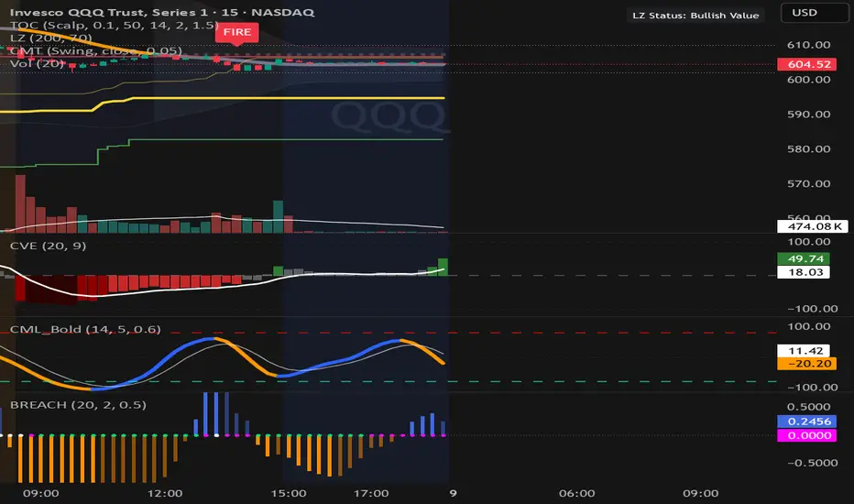854x504 pixels.
Task: Click the orange -20.20 CML value label
Action: (x=806, y=364)
